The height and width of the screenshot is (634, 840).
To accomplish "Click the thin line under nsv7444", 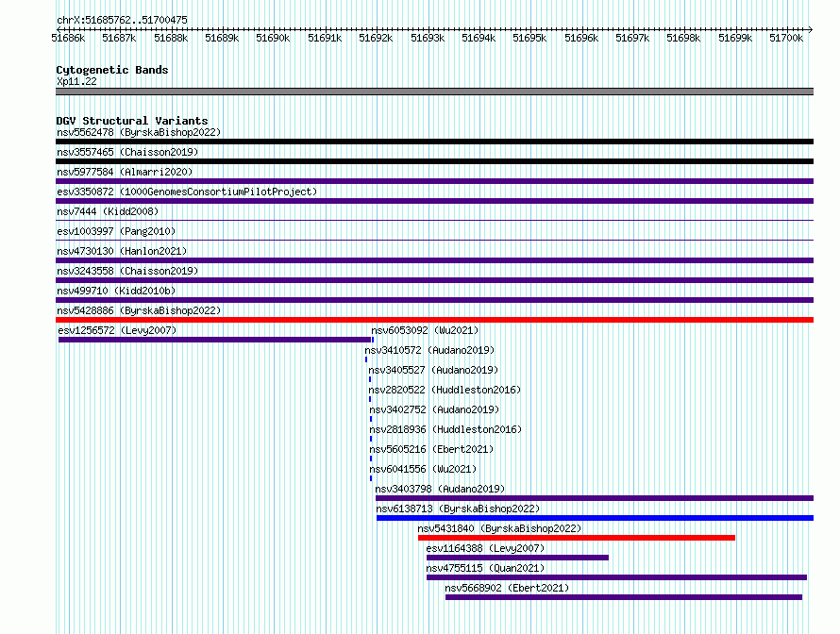I will coord(434,220).
